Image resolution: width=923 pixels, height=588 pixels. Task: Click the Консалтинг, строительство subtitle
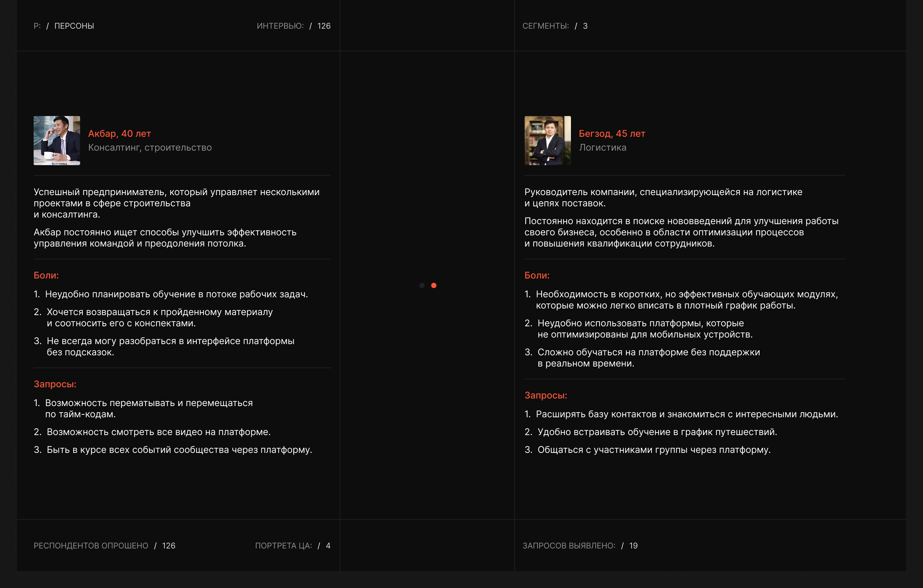pos(150,148)
